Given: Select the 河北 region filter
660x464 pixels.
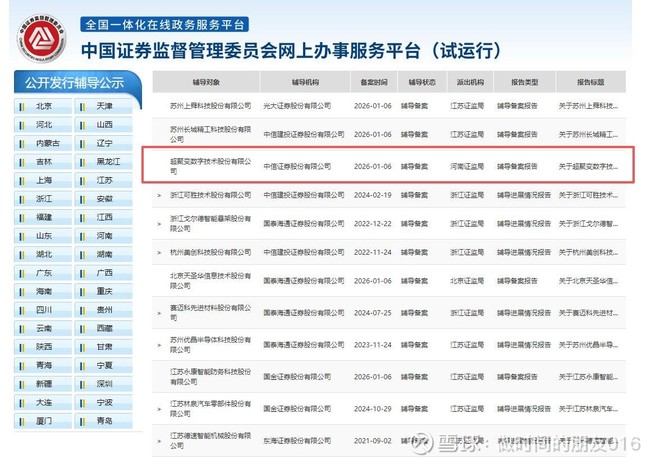Looking at the screenshot, I should (43, 125).
